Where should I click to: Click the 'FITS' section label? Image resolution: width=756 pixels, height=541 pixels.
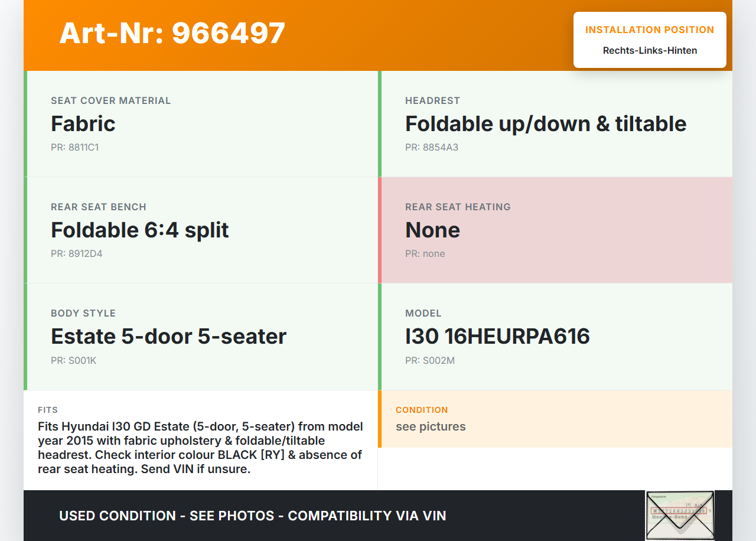48,410
